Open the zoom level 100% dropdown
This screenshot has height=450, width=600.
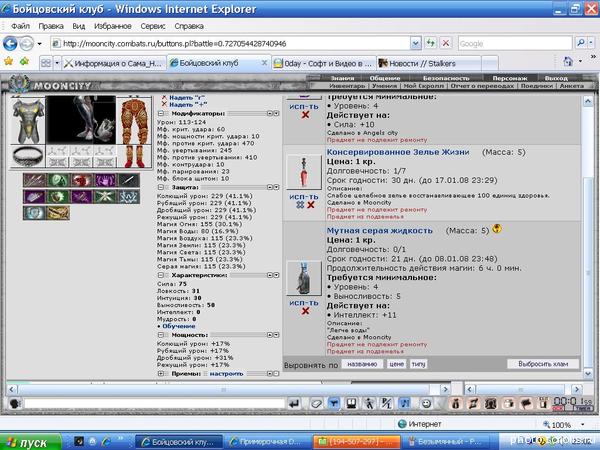pos(582,424)
